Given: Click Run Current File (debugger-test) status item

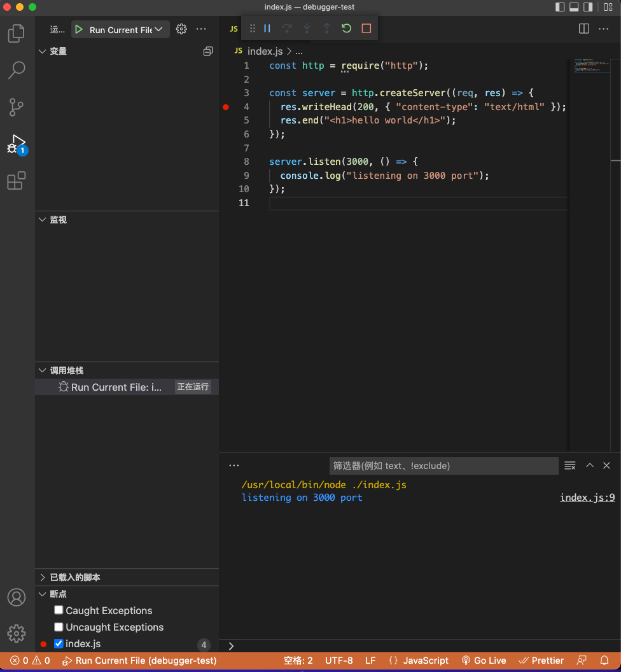Looking at the screenshot, I should point(139,661).
